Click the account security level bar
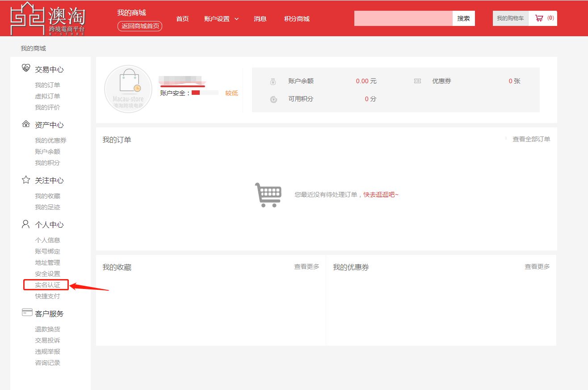This screenshot has width=588, height=390. [x=205, y=93]
